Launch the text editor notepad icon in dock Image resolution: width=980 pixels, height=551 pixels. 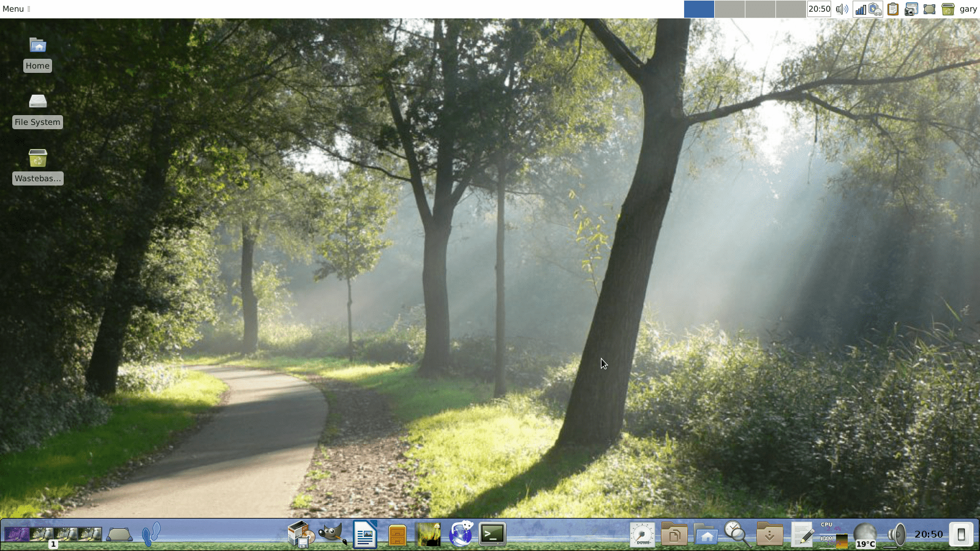802,534
